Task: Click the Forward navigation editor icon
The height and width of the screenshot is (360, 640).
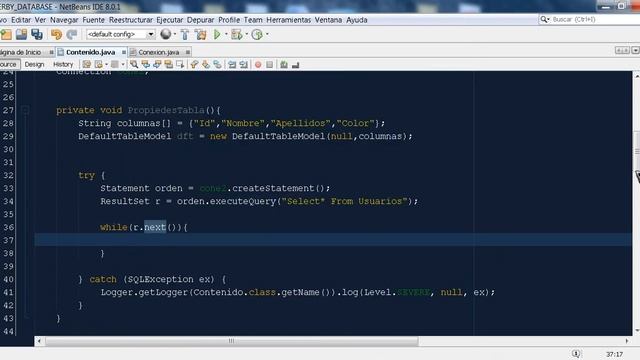Action: tap(115, 64)
